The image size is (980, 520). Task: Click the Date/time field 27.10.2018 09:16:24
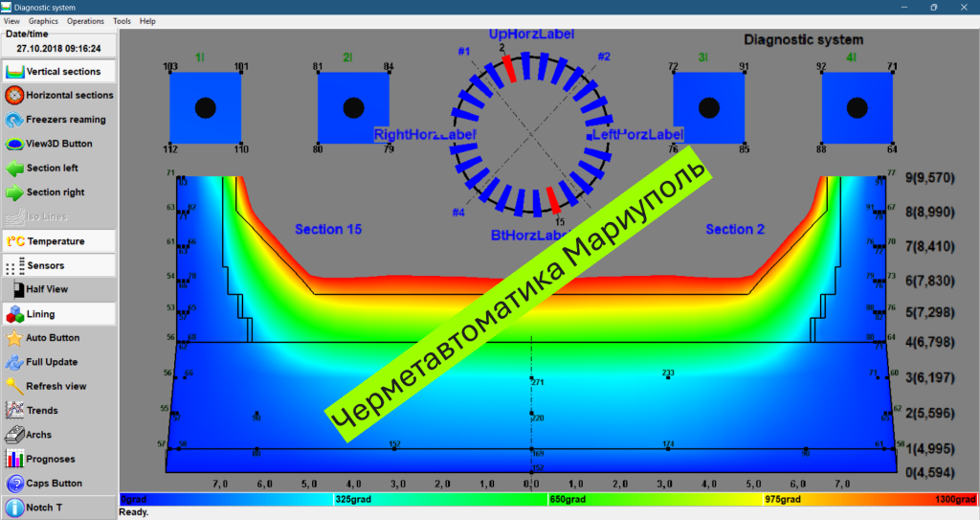click(58, 48)
